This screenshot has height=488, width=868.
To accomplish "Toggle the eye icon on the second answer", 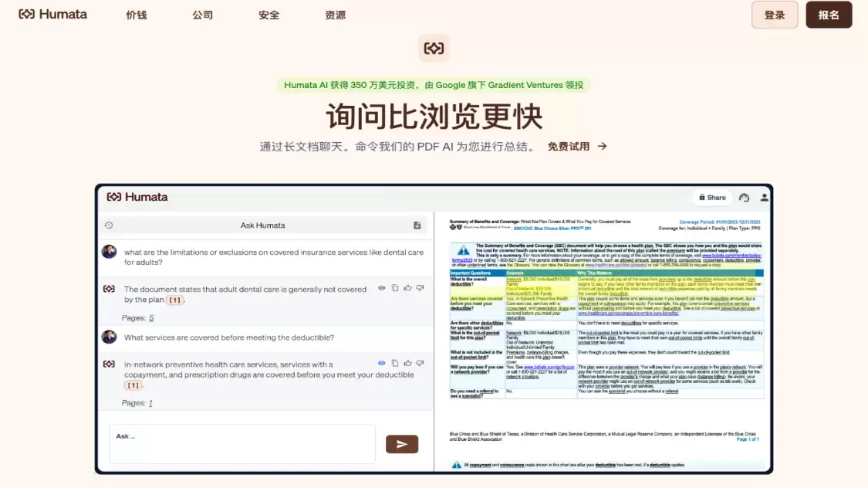I will coord(382,363).
